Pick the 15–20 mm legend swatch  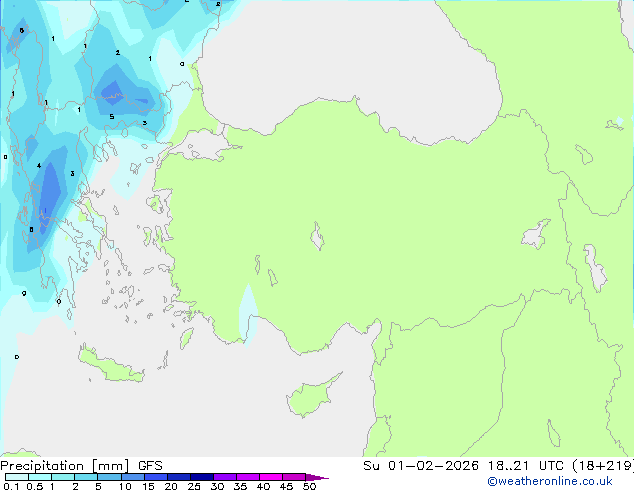[155, 477]
